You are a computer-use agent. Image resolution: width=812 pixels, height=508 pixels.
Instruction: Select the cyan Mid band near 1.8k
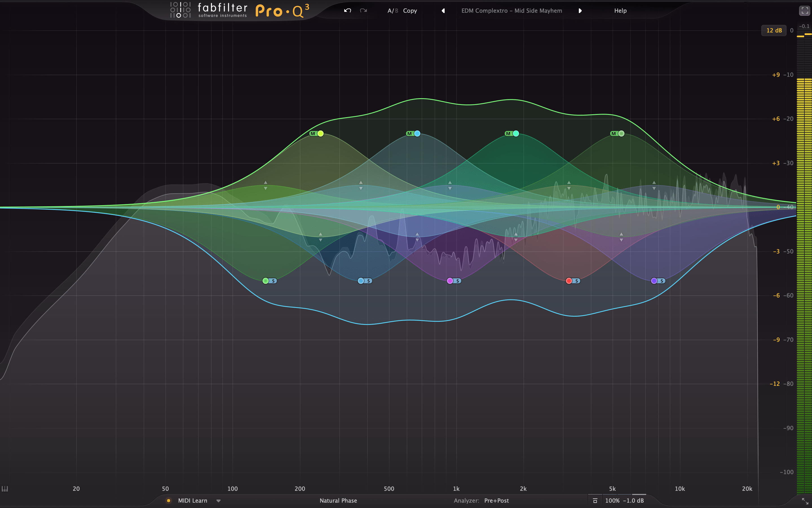tap(516, 133)
